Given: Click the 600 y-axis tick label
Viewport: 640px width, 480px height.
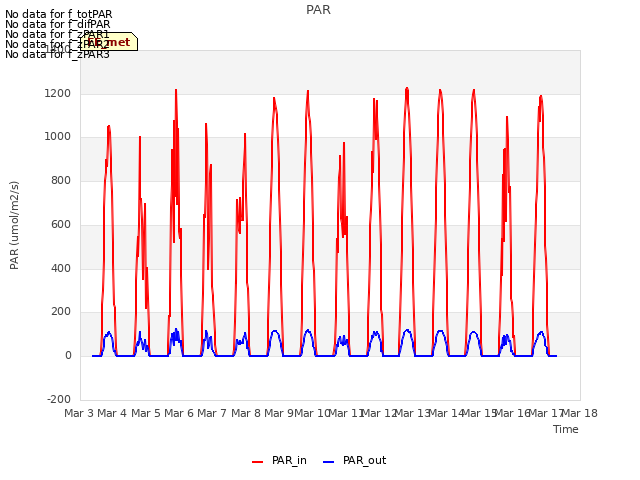Looking at the screenshot, I should [x=61, y=224].
